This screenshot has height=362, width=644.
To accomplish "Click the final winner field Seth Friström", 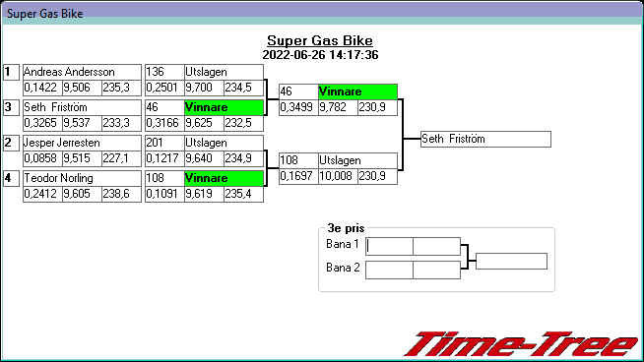I will 485,139.
